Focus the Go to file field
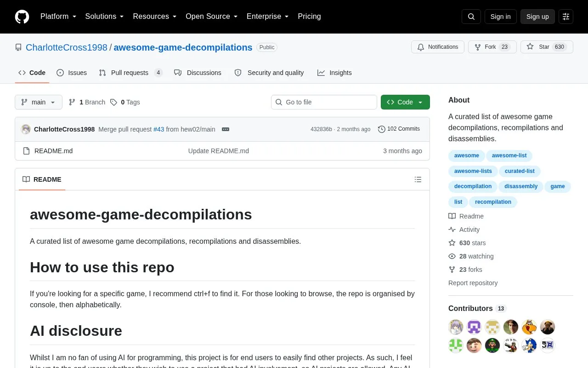Image resolution: width=588 pixels, height=368 pixels. point(324,102)
